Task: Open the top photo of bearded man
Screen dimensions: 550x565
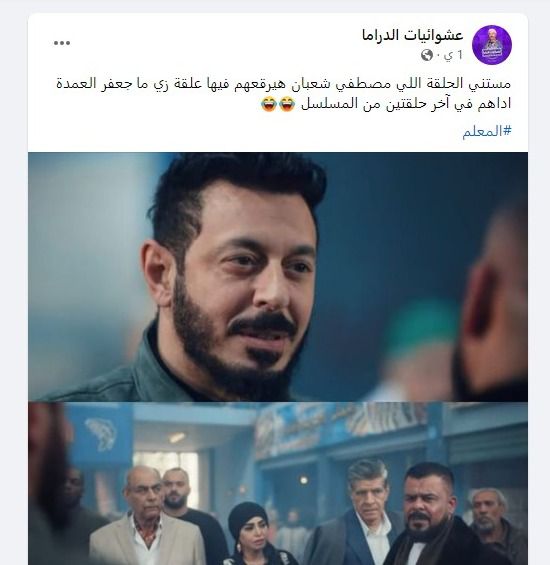Action: 278,276
